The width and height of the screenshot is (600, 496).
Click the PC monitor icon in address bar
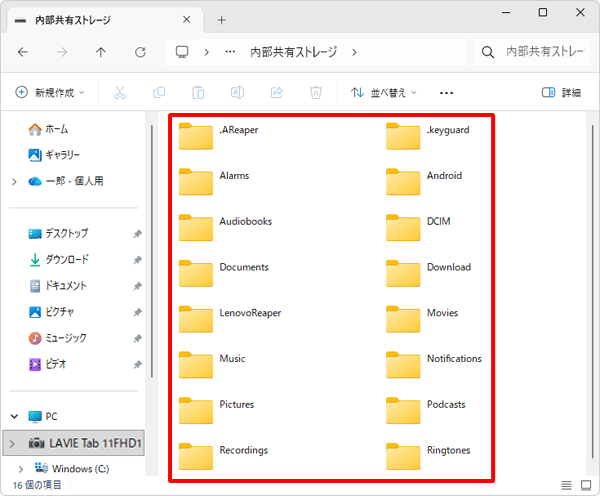182,52
